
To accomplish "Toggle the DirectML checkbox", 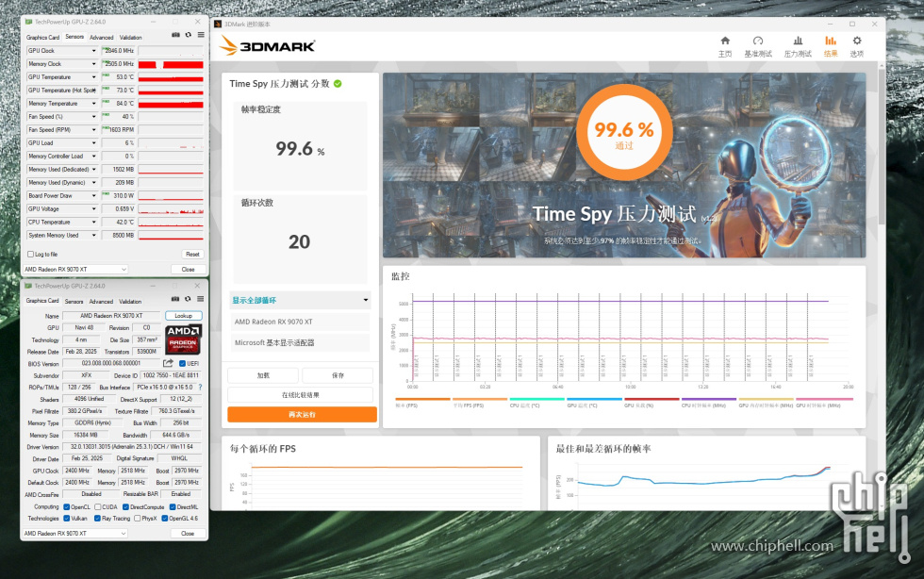I will 173,507.
